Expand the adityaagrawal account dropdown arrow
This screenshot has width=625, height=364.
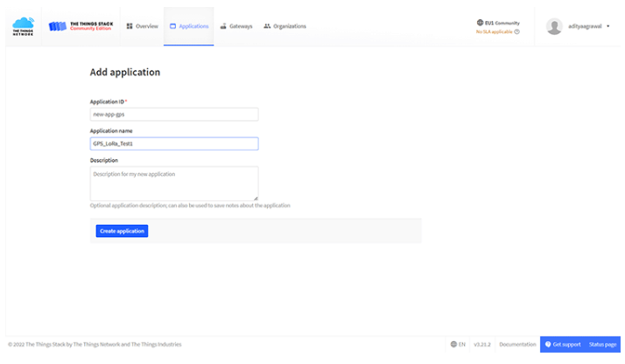[608, 26]
